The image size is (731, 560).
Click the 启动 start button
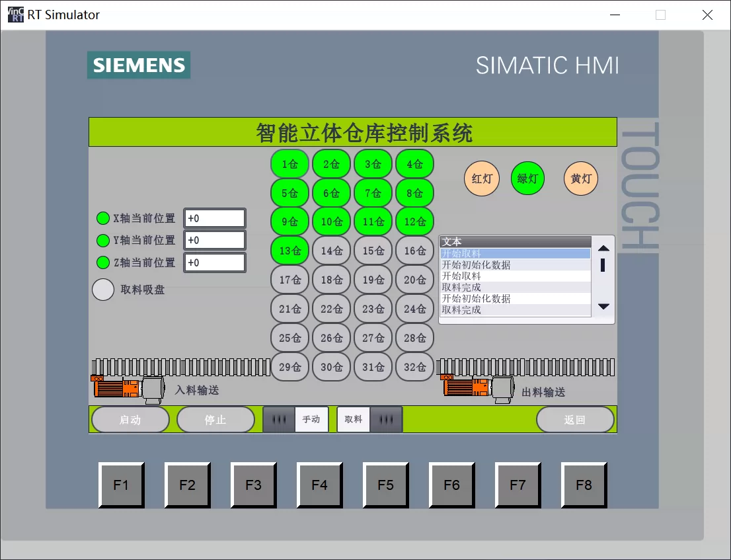point(131,420)
